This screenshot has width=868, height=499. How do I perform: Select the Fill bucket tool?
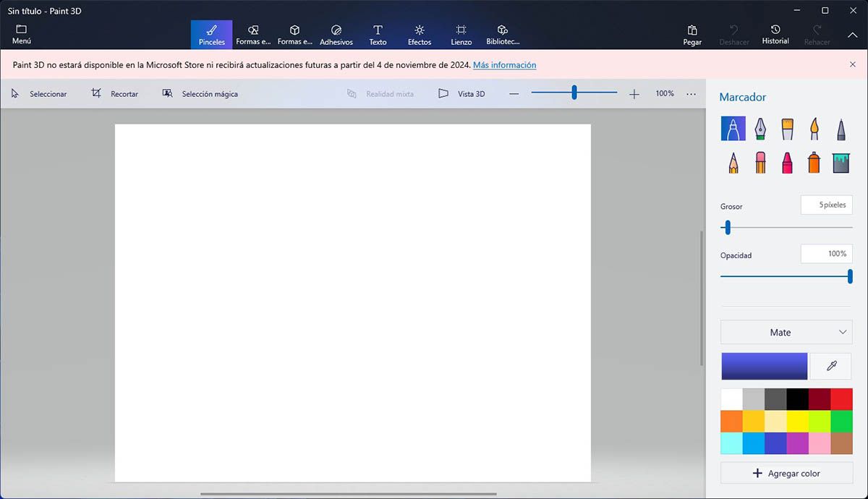tap(841, 163)
